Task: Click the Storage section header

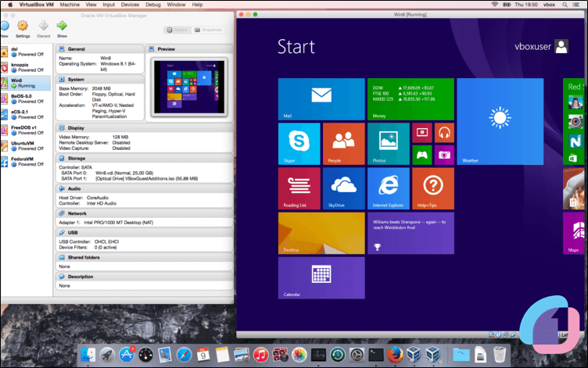Action: tap(145, 158)
